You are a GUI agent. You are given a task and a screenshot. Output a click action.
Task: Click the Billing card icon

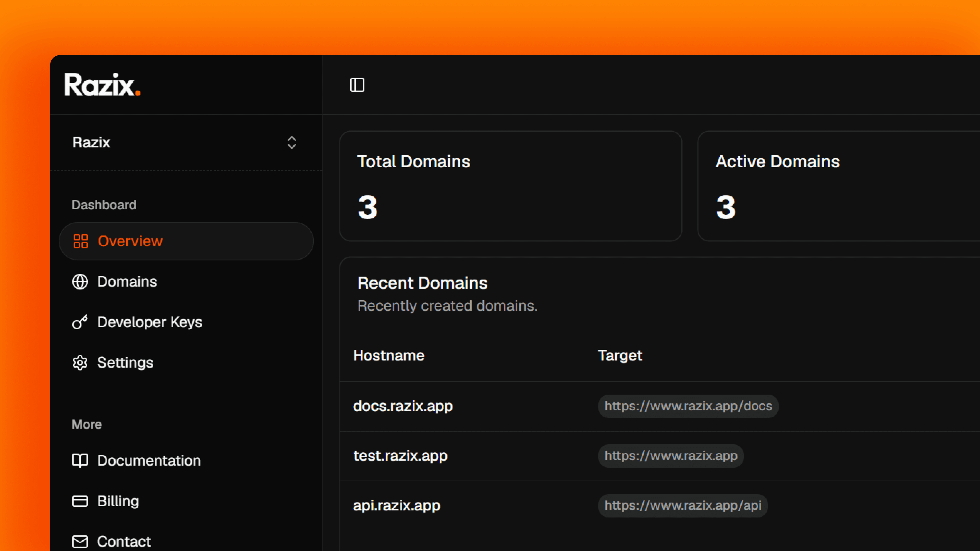pos(80,501)
